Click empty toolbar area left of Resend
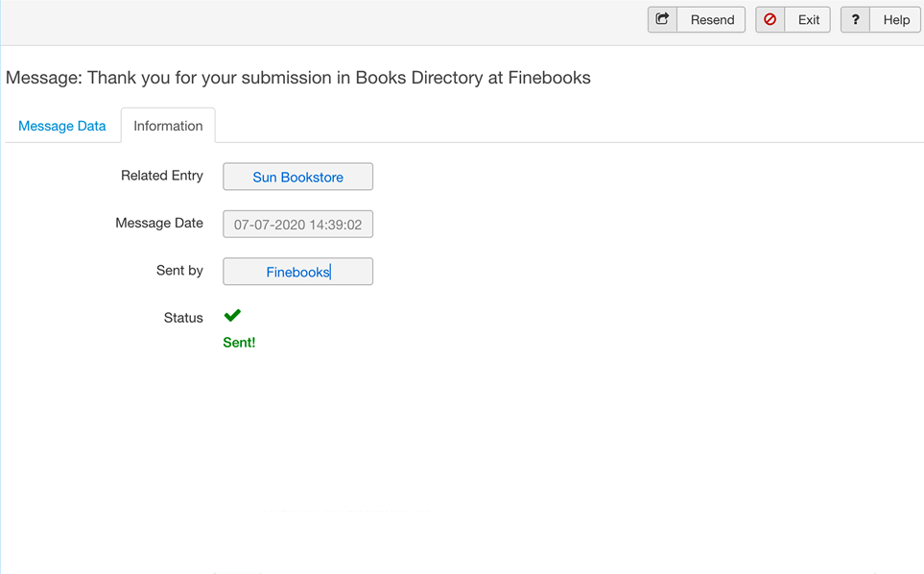Screen dimensions: 924x574 [x=324, y=22]
